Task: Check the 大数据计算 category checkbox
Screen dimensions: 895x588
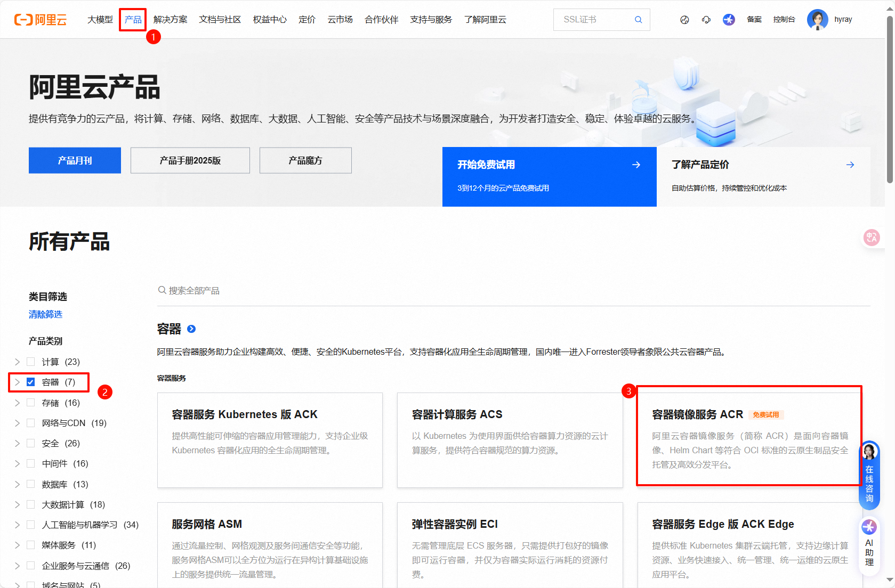Action: click(x=31, y=504)
